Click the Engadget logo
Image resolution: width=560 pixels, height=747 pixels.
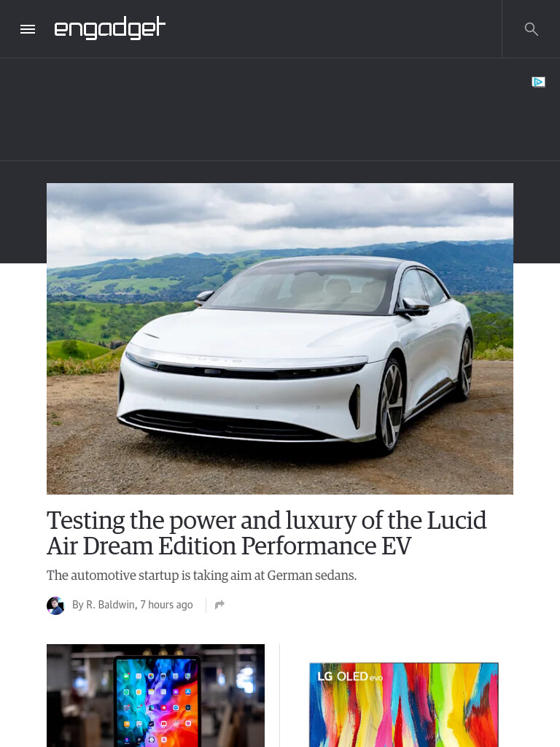(x=110, y=28)
